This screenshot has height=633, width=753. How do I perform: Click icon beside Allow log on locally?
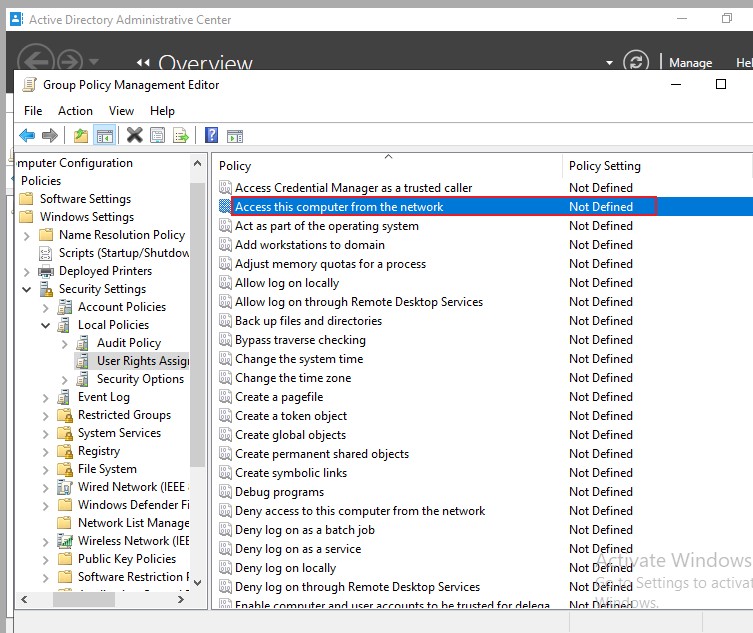(x=225, y=283)
